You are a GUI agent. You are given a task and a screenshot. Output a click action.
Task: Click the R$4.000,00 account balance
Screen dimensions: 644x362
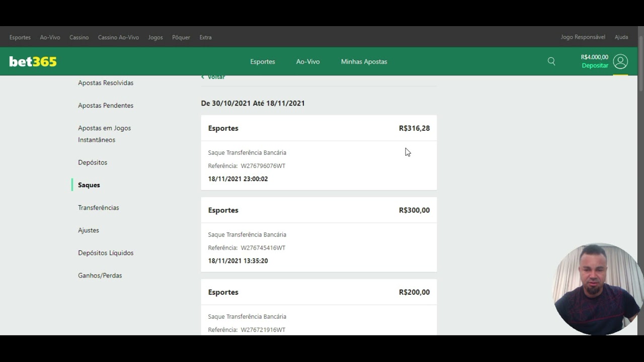595,57
